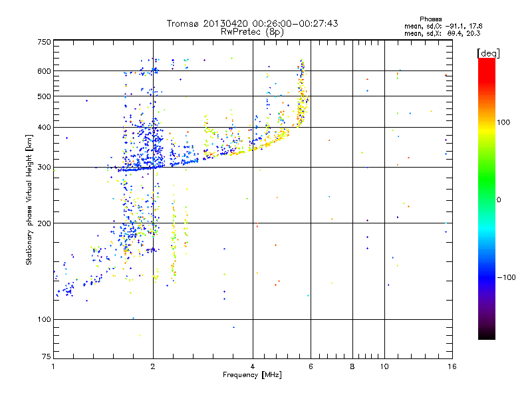Select the RwPretec (8p) subtitle
This screenshot has height=399, width=532.
click(x=252, y=32)
